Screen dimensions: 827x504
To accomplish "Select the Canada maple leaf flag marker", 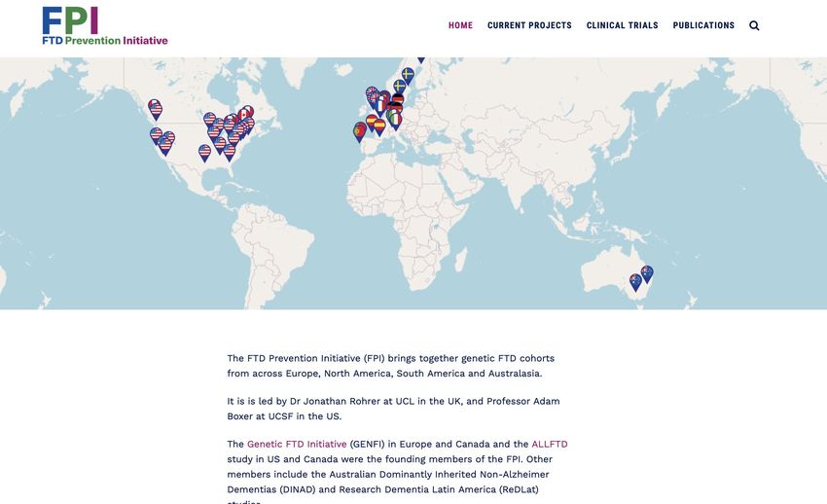I will (243, 115).
